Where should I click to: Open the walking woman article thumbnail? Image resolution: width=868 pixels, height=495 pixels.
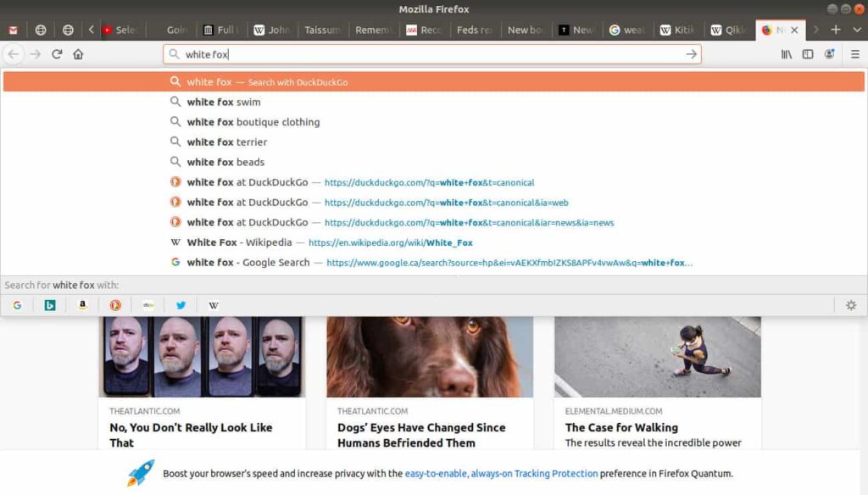pos(658,357)
